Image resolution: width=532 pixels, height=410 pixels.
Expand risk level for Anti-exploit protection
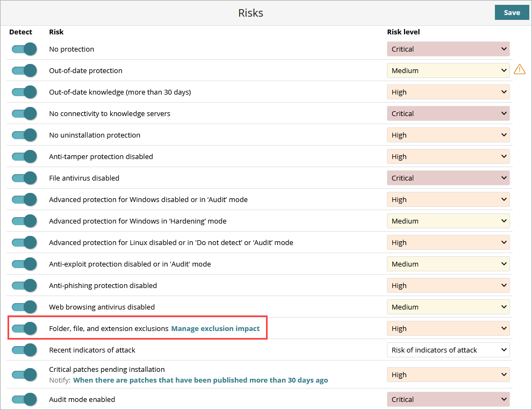(448, 264)
